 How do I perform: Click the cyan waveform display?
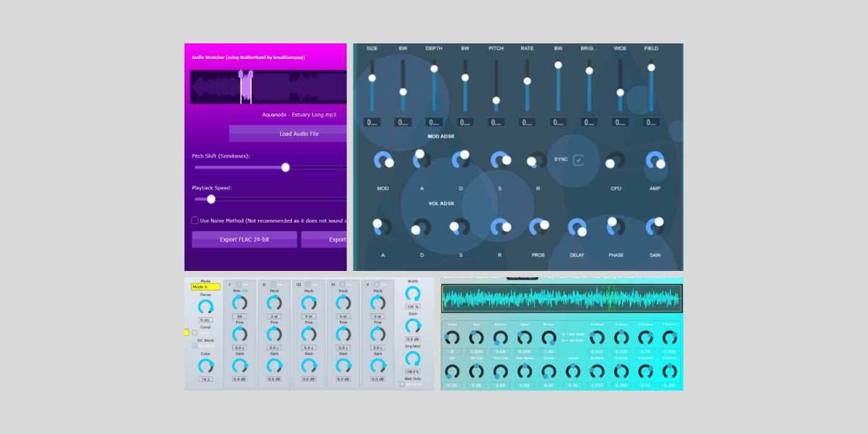pyautogui.click(x=562, y=298)
